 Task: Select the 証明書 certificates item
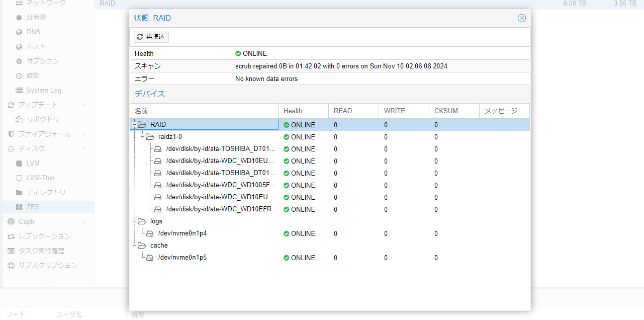tap(36, 18)
